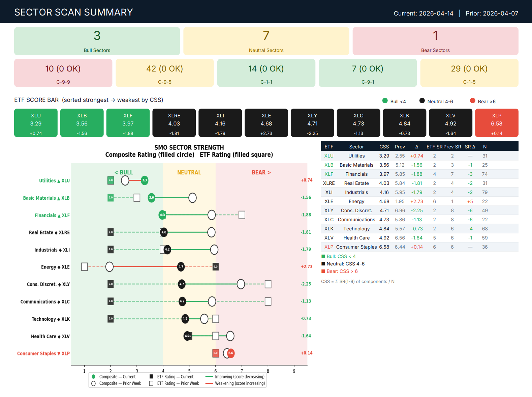This screenshot has width=532, height=397.
Task: Select the XLY 4.71 score tile
Action: pyautogui.click(x=312, y=123)
